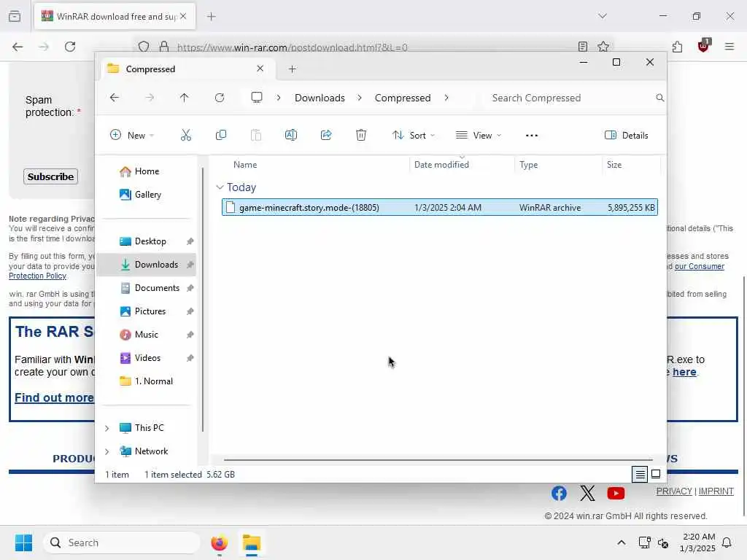Open the Firefox list all tabs chevron
The width and height of the screenshot is (747, 560).
(603, 16)
